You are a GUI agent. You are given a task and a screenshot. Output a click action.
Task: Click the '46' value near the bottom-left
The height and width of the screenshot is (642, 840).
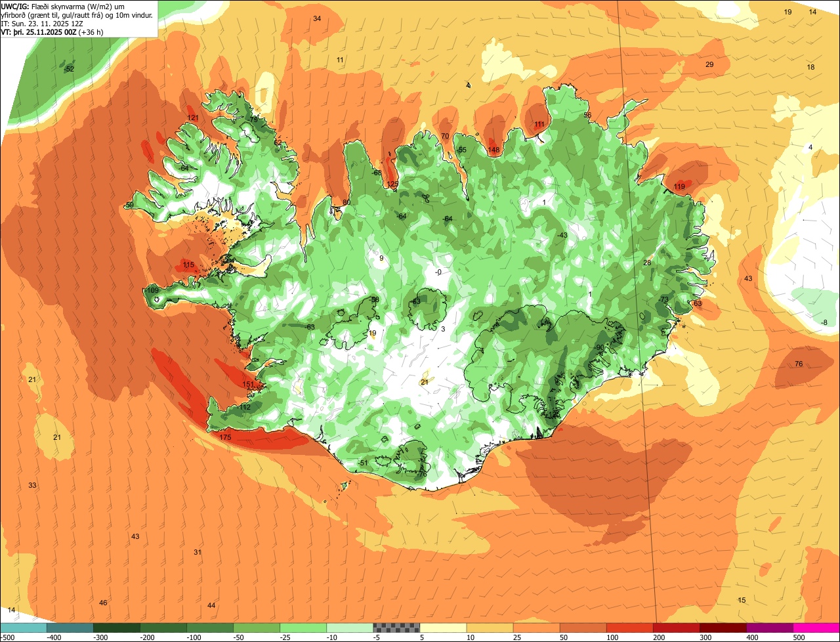[x=103, y=603]
